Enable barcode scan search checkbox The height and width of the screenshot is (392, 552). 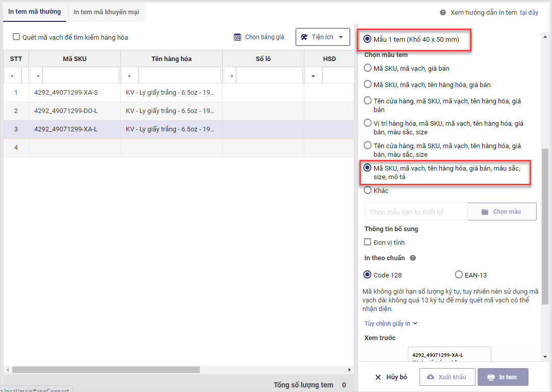point(16,37)
